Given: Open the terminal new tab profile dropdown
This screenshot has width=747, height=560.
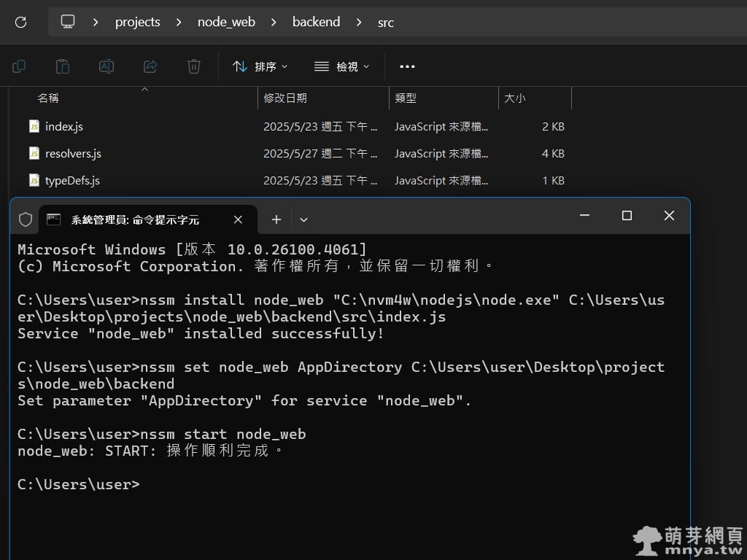Looking at the screenshot, I should coord(304,219).
